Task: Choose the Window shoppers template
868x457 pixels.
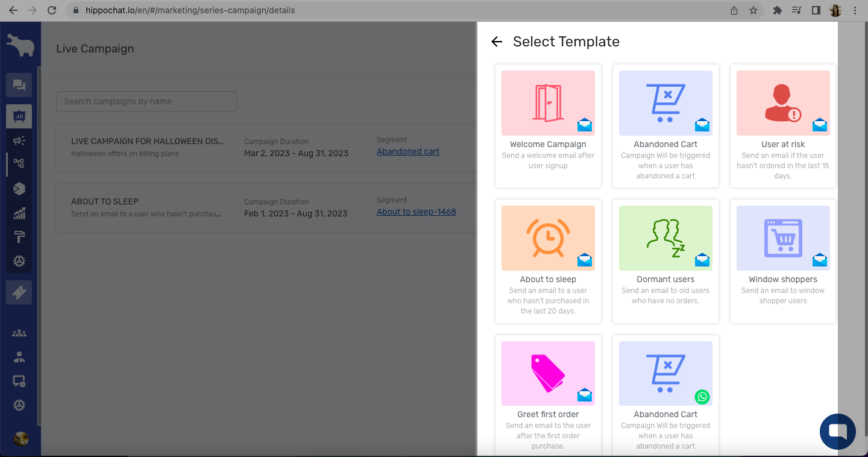Action: click(782, 261)
